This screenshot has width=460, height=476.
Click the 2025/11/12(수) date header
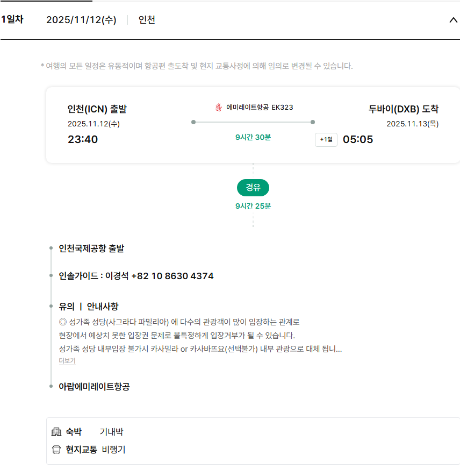pos(81,20)
